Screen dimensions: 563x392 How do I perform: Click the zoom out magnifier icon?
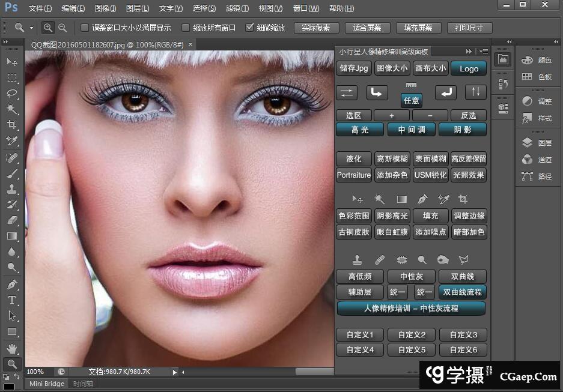point(62,28)
